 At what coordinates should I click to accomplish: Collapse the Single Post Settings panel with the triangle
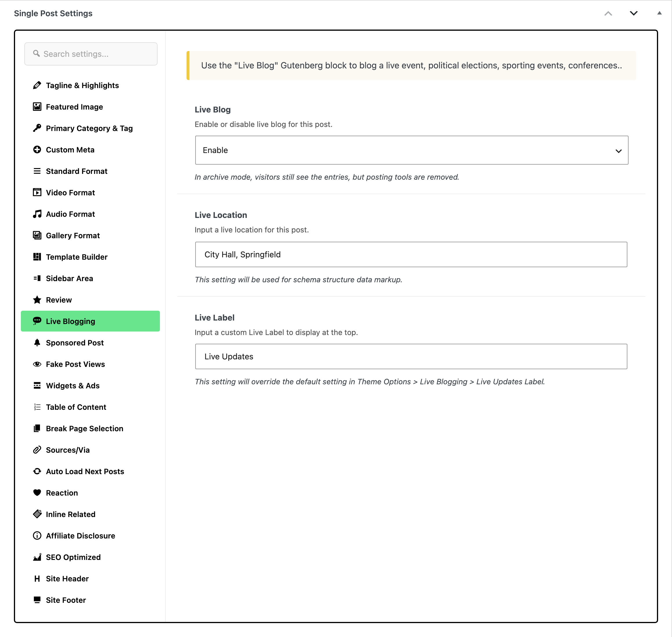(659, 13)
